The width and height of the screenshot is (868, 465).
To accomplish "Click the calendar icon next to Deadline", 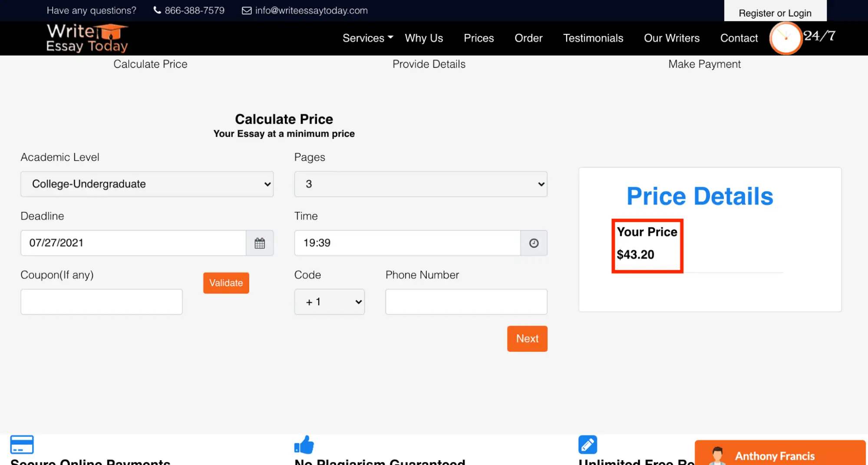I will (x=260, y=243).
